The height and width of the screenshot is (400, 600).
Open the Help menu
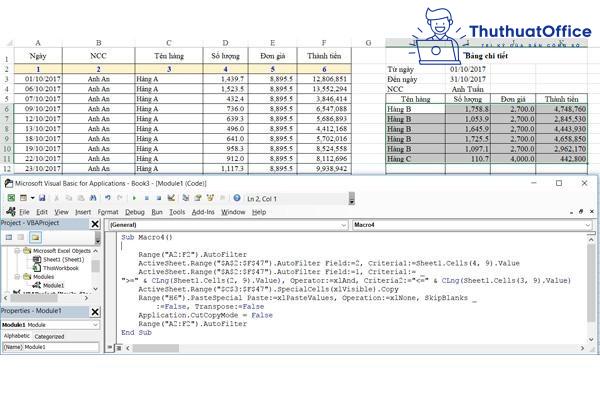259,212
